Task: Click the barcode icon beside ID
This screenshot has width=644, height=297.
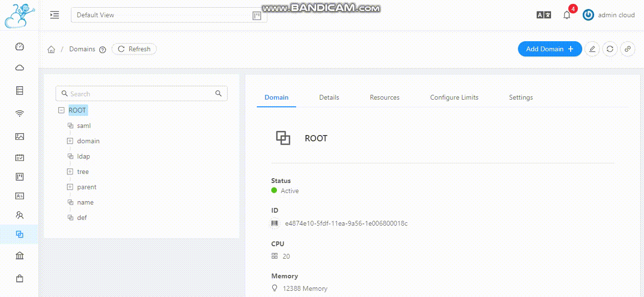Action: pyautogui.click(x=275, y=223)
